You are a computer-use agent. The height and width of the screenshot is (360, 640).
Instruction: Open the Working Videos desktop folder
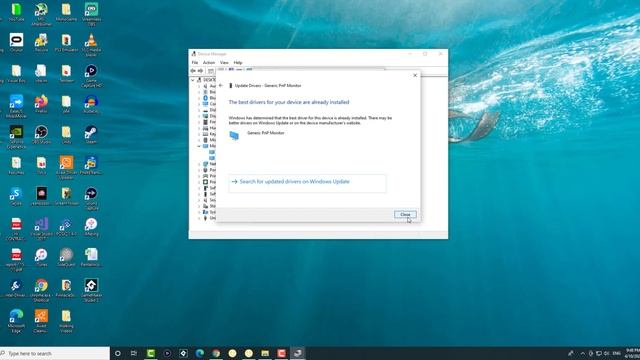67,321
